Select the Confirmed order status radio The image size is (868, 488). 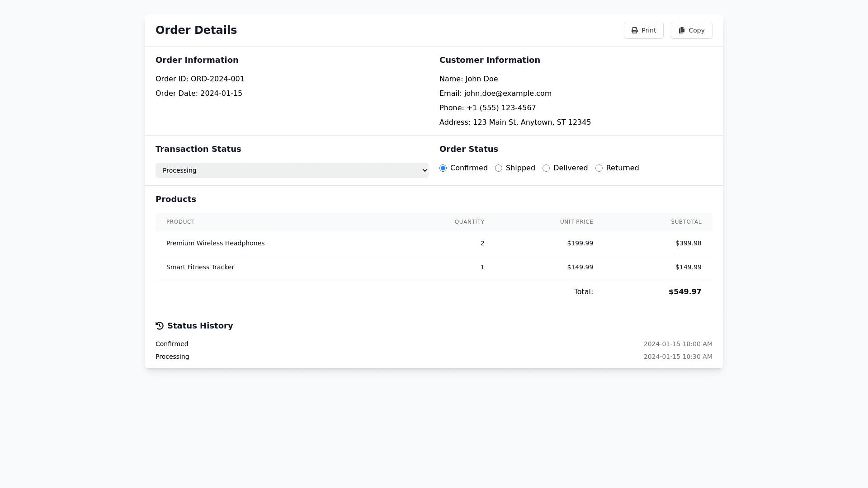[x=443, y=168]
